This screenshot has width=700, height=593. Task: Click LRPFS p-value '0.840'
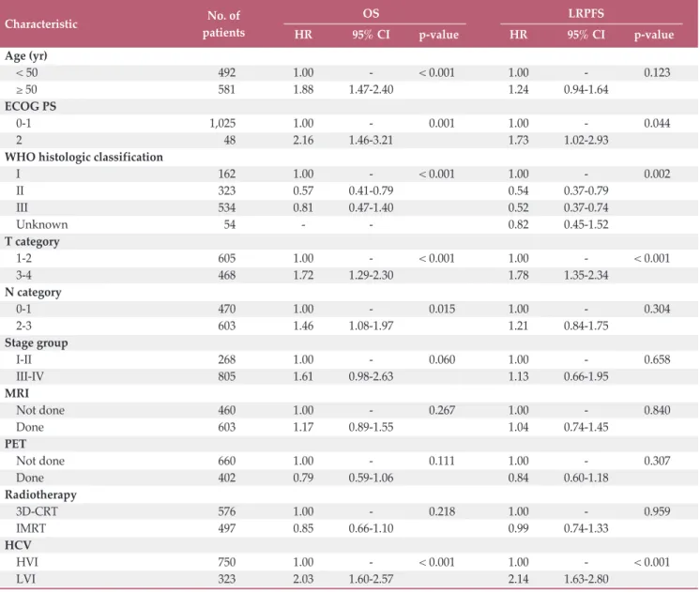point(657,410)
